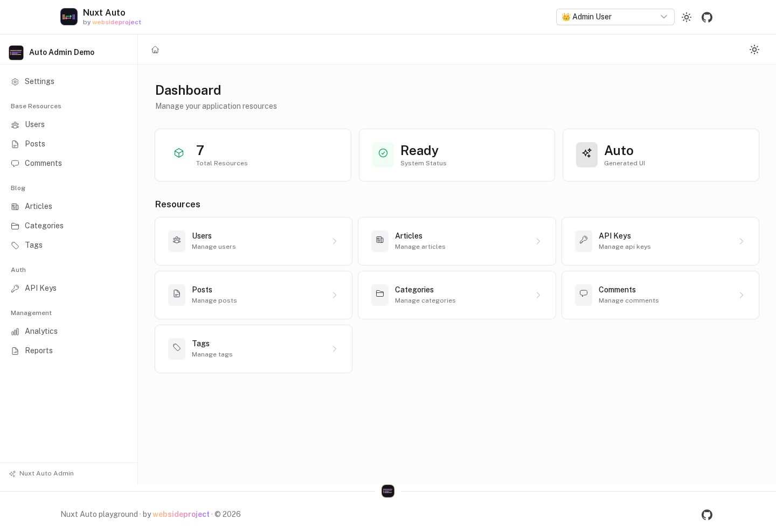The image size is (776, 532).
Task: Click chevron arrow on Articles card
Action: point(538,241)
